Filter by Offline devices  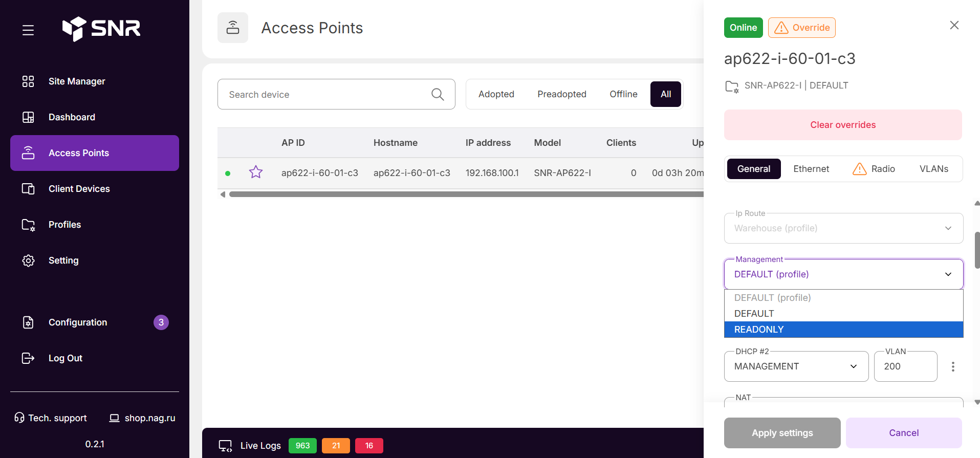[623, 94]
